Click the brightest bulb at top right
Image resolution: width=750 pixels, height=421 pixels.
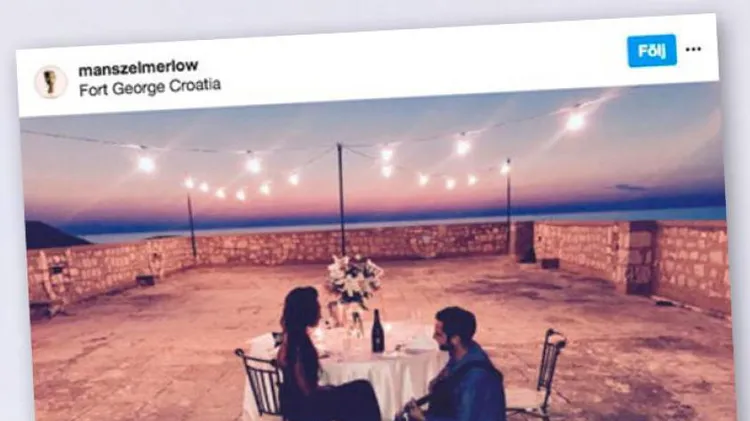point(575,121)
